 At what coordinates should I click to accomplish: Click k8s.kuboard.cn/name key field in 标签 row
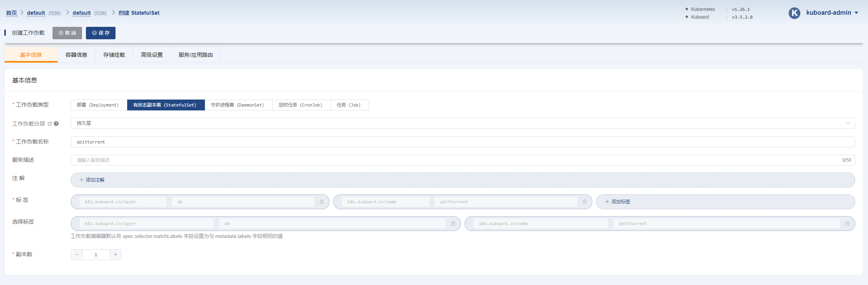click(386, 202)
